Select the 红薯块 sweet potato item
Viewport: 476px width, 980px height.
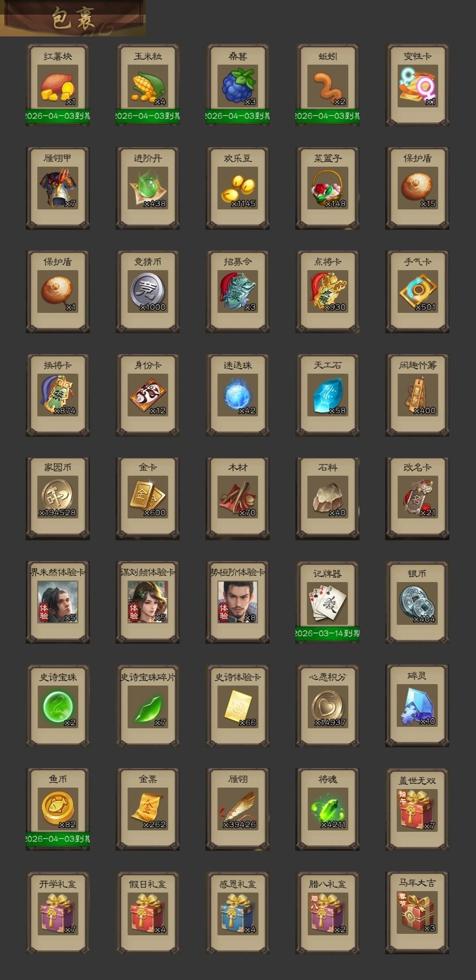tap(58, 85)
